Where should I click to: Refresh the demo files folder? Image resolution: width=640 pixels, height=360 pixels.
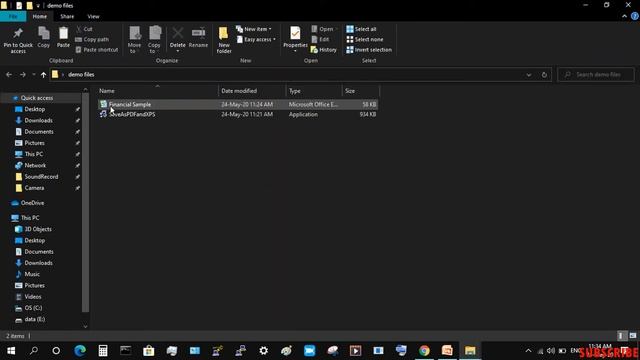tap(544, 75)
